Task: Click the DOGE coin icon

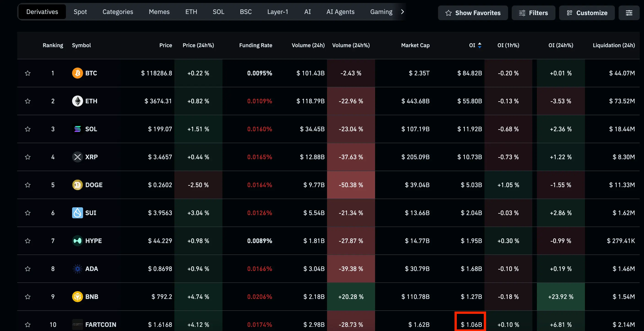Action: pyautogui.click(x=78, y=185)
